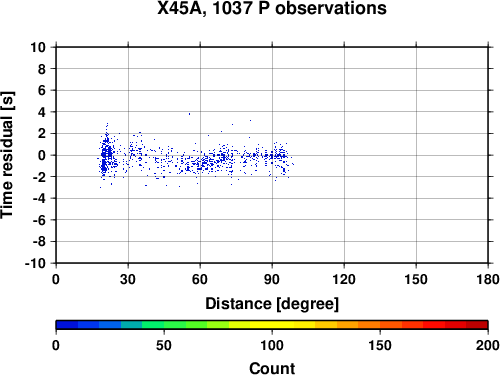Click the dense data cluster near 20 degrees
The height and width of the screenshot is (375, 500).
tap(106, 154)
